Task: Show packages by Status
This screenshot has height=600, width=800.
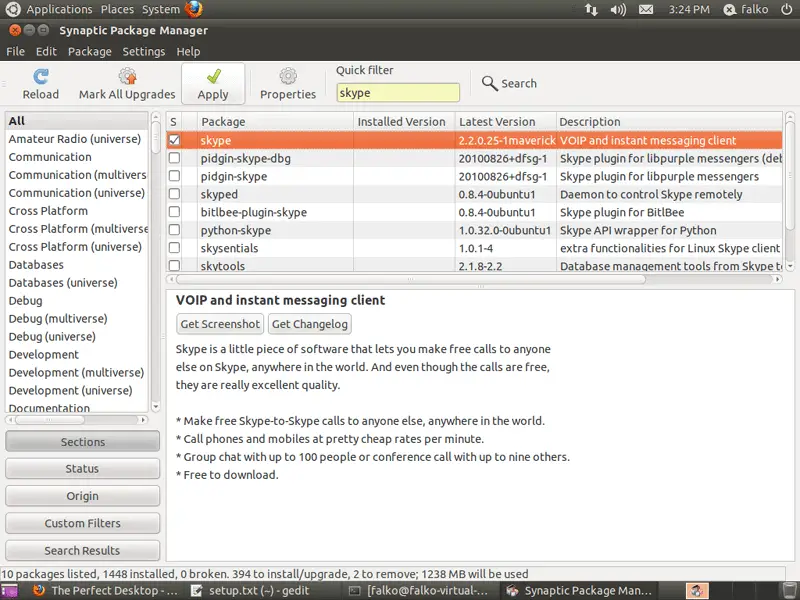Action: [x=83, y=469]
